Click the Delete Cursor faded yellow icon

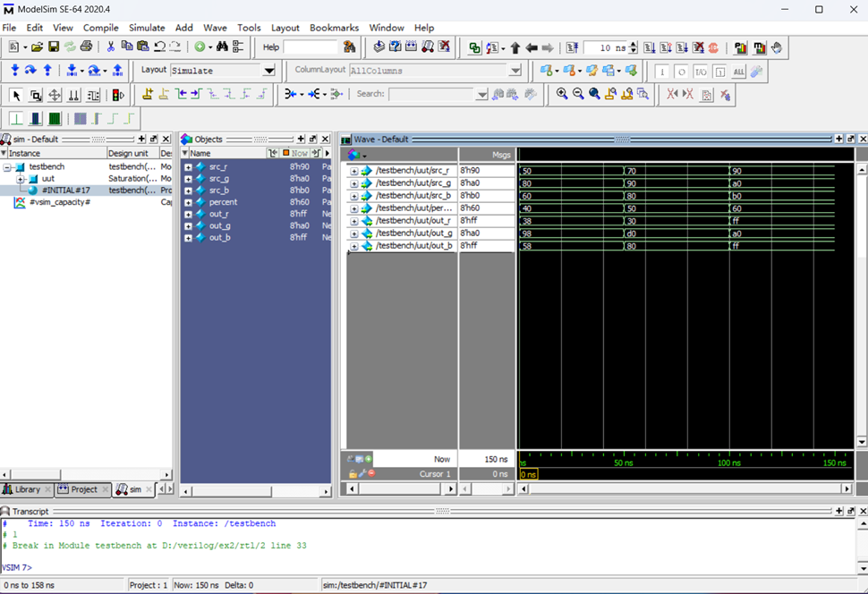tap(164, 94)
